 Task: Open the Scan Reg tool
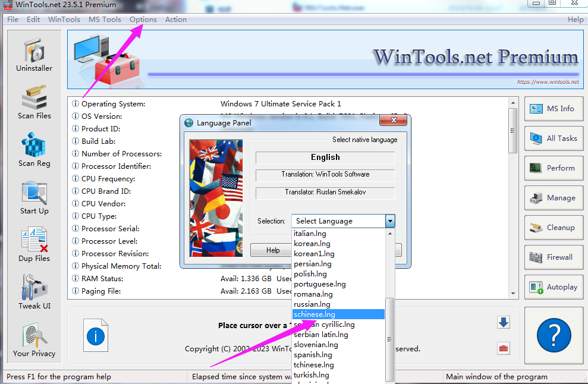[x=34, y=149]
